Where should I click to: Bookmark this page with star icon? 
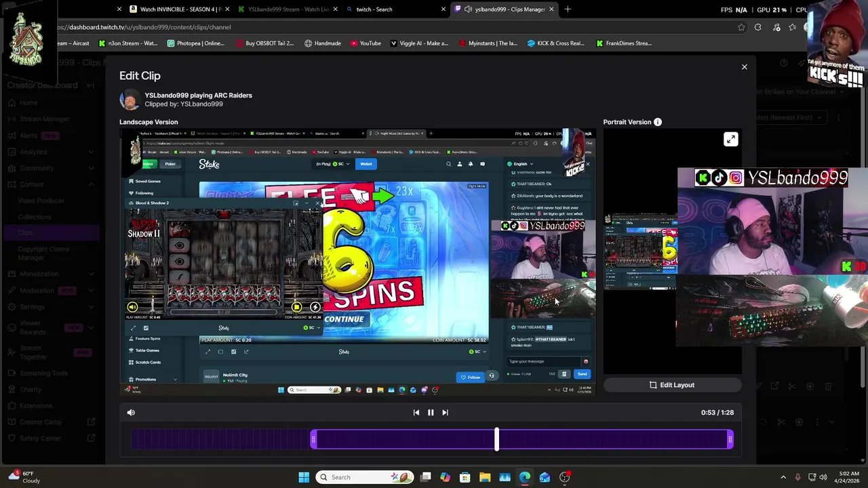[x=741, y=27]
